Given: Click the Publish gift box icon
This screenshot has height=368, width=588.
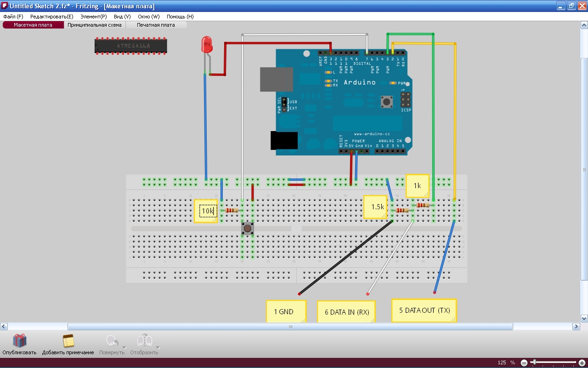Looking at the screenshot, I should click(19, 341).
